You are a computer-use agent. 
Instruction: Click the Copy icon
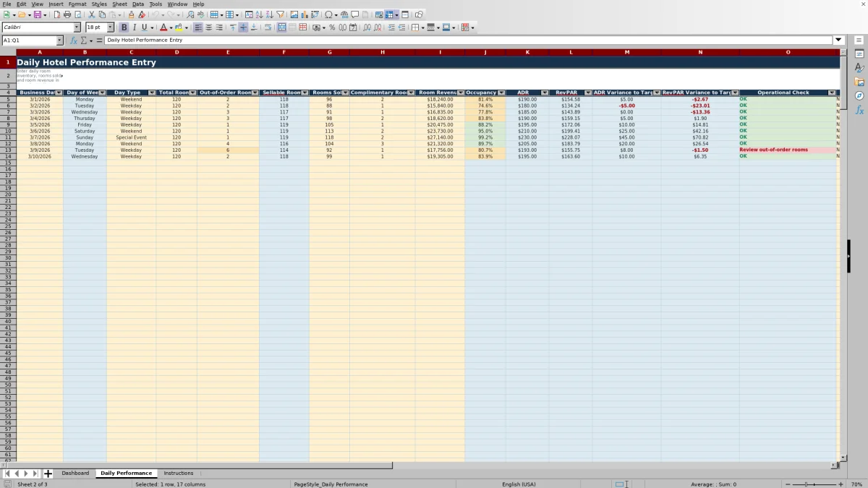[x=102, y=14]
